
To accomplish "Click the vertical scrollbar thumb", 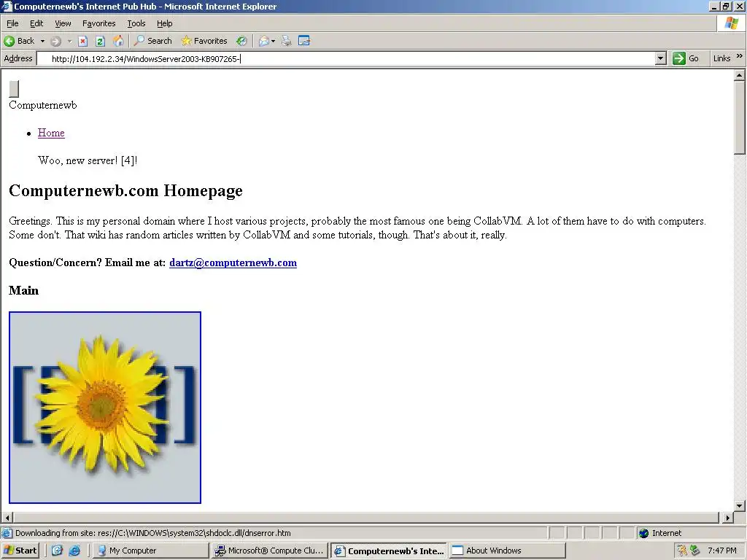I will coord(740,117).
